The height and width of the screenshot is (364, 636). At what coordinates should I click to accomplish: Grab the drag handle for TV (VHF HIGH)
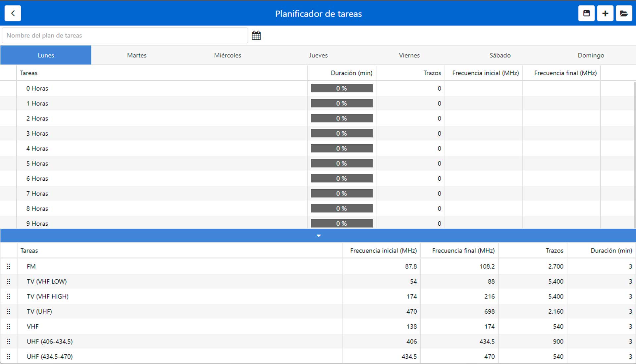tap(9, 296)
